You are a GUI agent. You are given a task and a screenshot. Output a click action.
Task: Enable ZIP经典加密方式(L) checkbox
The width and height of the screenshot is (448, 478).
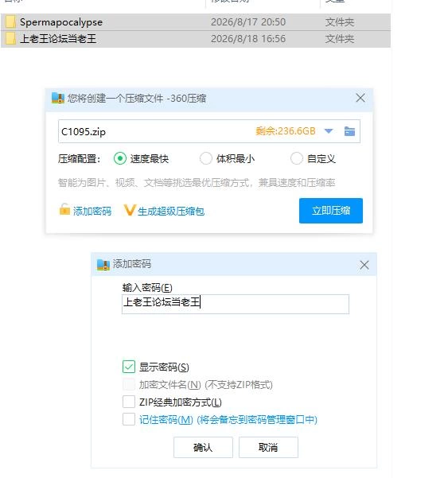click(x=129, y=402)
